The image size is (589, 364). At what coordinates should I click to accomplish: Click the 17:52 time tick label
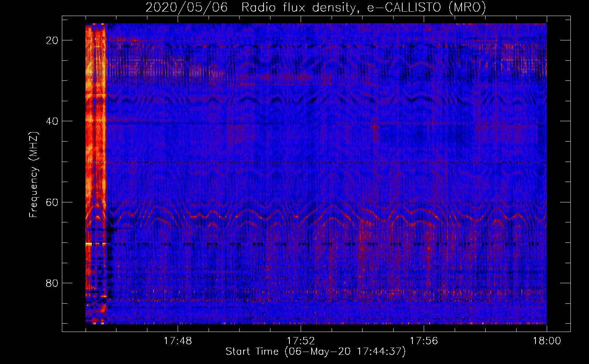301,341
